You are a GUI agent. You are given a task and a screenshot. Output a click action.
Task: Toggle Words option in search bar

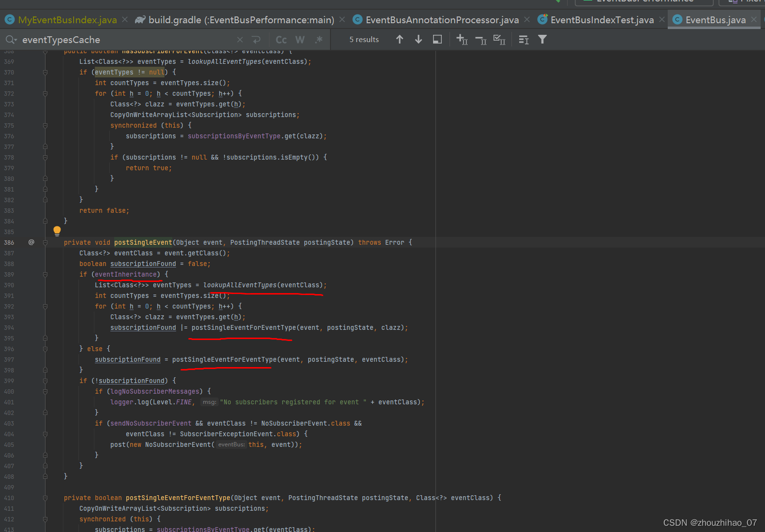[x=300, y=40]
